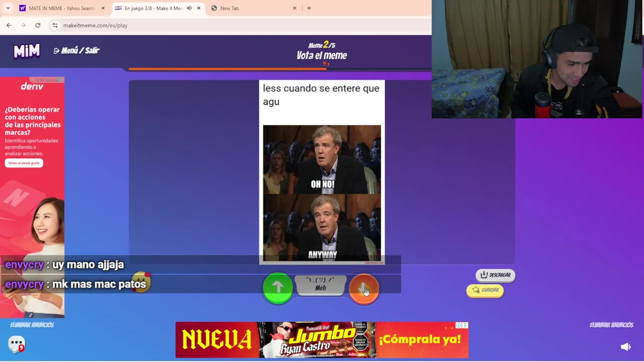This screenshot has height=362, width=644.
Task: Reload the current page
Action: 38,25
